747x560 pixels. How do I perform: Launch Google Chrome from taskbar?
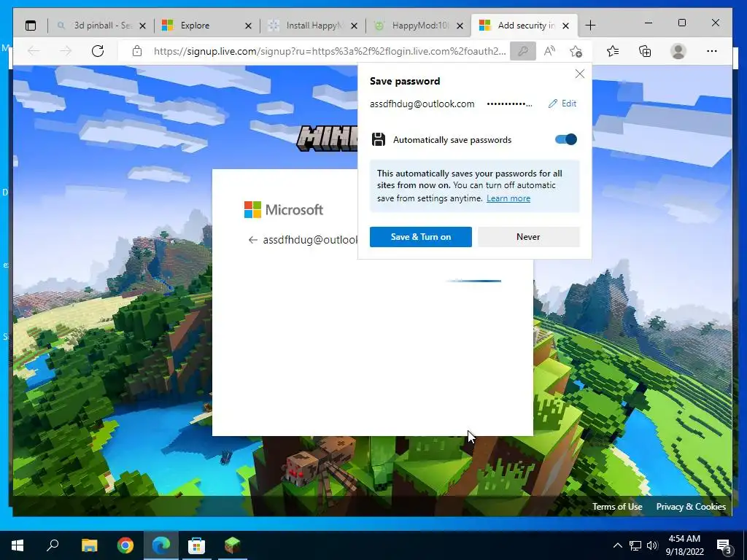click(x=125, y=545)
